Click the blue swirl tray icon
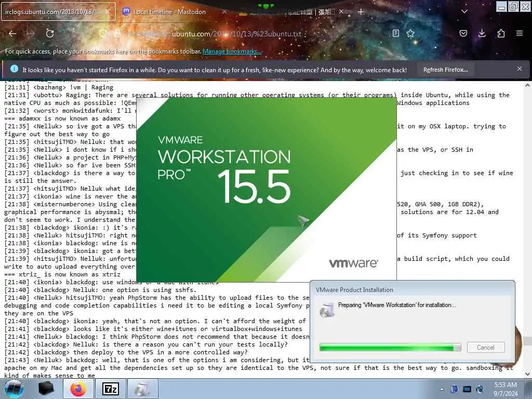The width and height of the screenshot is (532, 399). tap(480, 389)
